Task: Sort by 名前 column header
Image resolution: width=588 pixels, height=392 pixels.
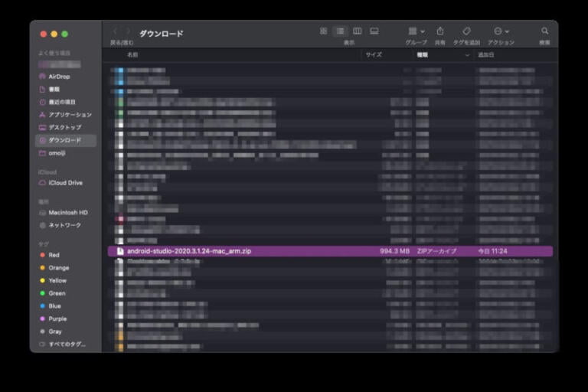Action: point(133,55)
